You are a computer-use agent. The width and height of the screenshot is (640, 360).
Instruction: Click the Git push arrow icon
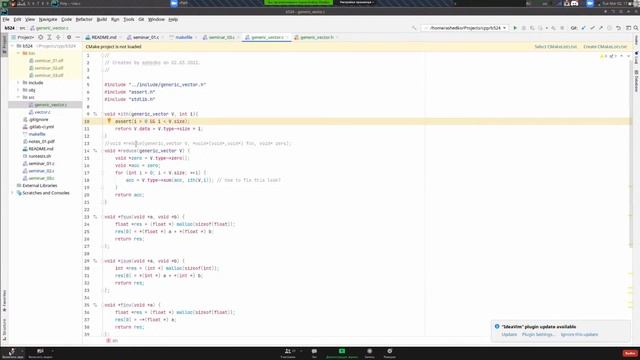pos(601,28)
